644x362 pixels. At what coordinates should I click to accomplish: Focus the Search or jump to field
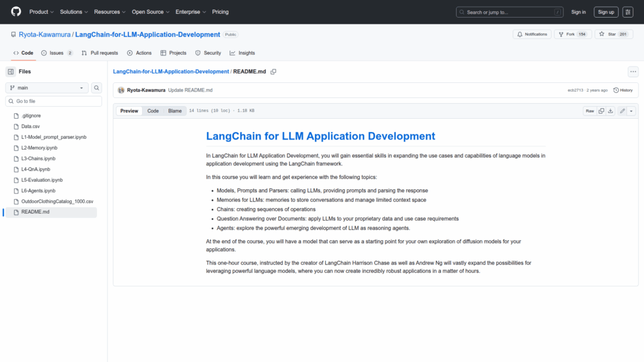(509, 13)
